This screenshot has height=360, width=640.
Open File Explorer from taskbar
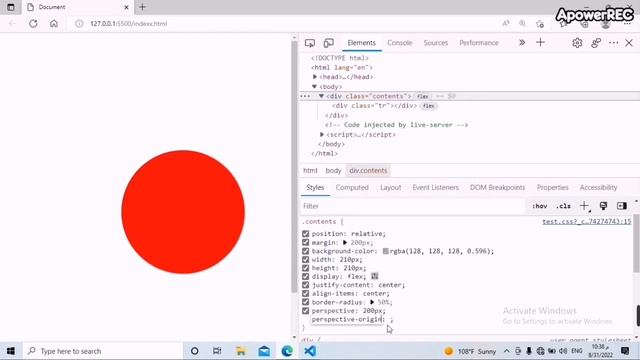click(241, 351)
